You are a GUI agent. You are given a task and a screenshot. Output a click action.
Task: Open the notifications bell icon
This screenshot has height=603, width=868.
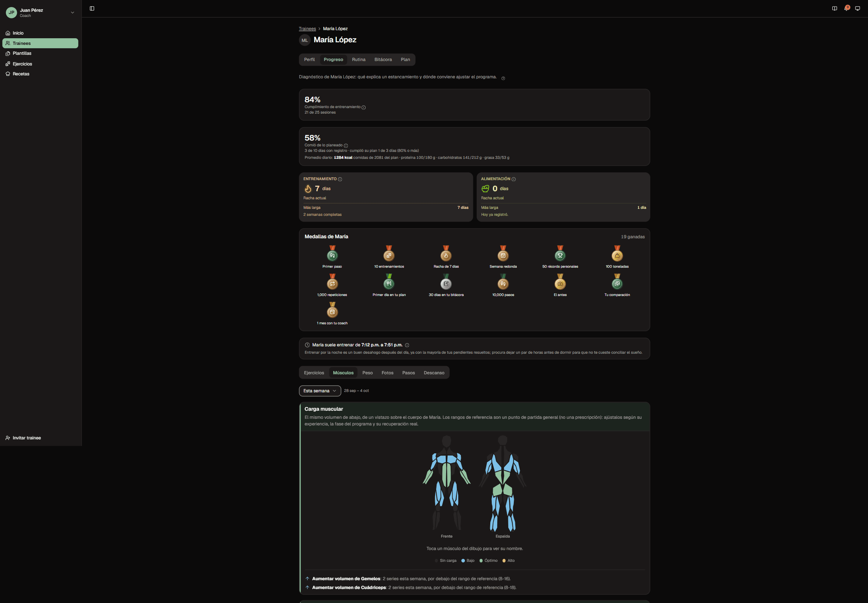point(846,8)
